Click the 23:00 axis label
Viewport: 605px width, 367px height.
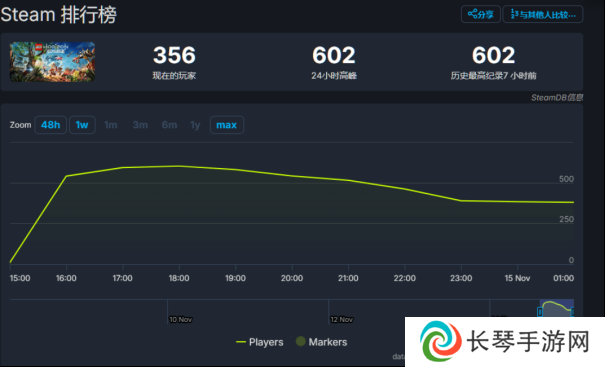coord(461,278)
